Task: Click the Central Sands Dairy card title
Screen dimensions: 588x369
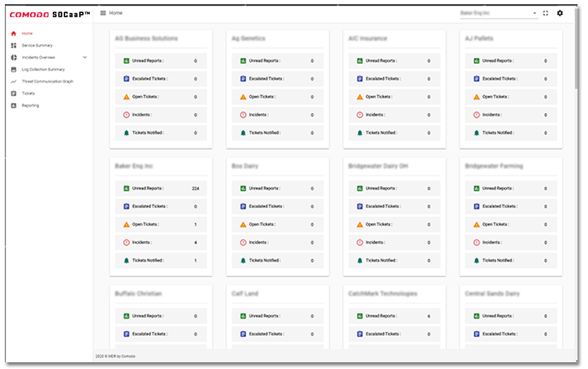Action: point(492,293)
